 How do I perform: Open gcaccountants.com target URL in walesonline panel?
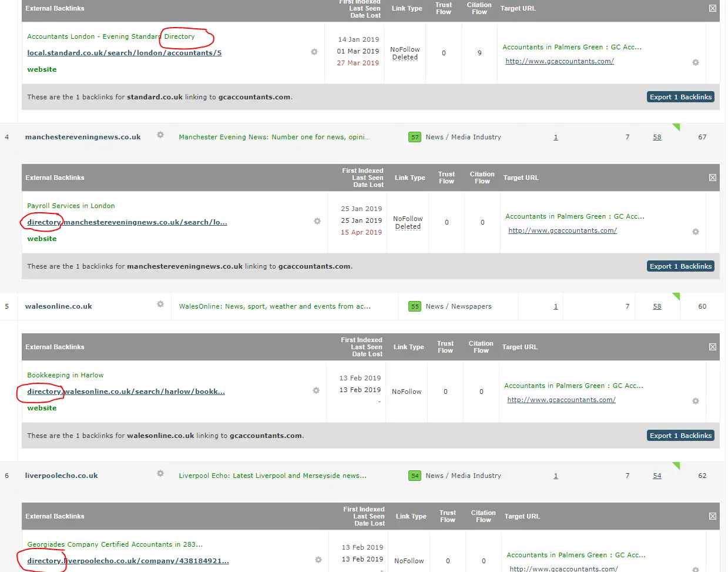[x=561, y=400]
